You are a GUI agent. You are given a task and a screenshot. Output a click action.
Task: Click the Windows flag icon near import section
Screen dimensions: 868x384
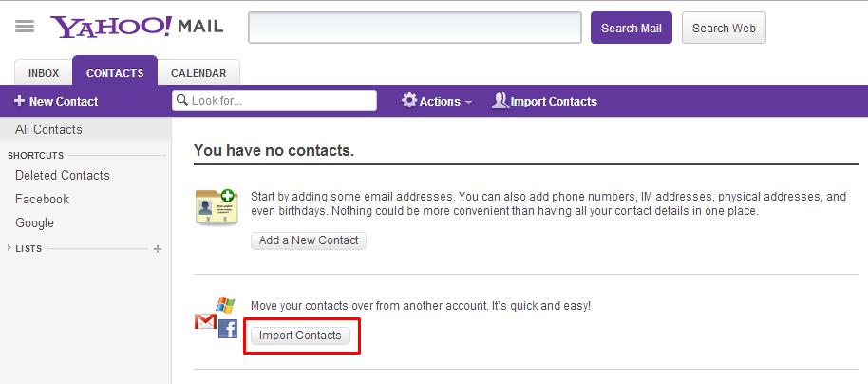[225, 305]
